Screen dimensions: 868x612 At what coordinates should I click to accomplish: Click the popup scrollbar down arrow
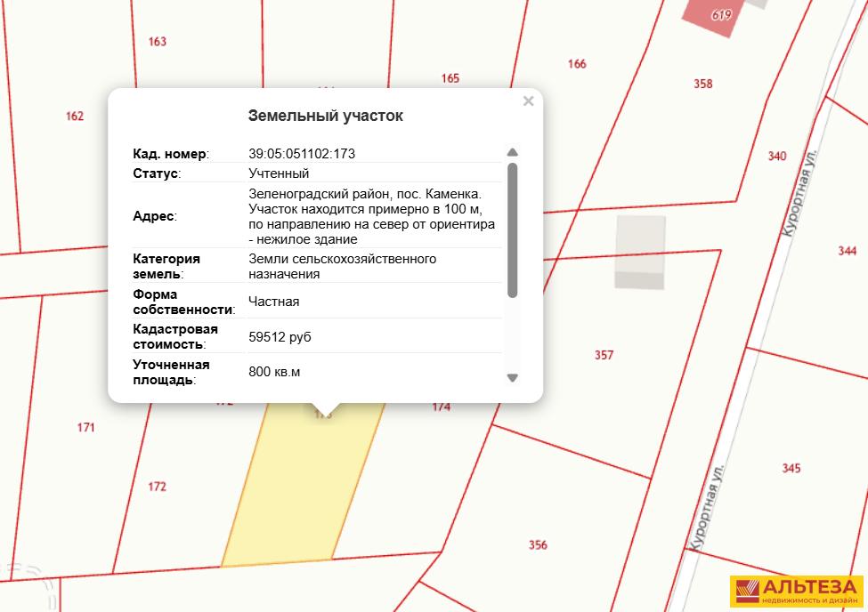(512, 378)
